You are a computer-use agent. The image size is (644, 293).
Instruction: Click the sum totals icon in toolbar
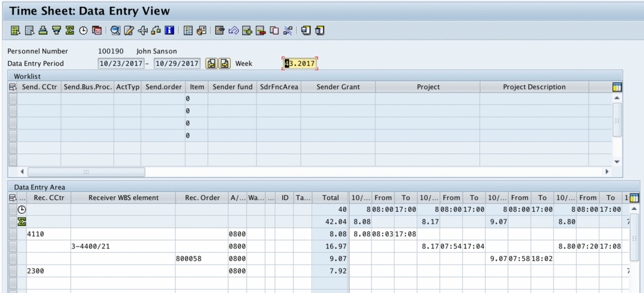[x=70, y=30]
